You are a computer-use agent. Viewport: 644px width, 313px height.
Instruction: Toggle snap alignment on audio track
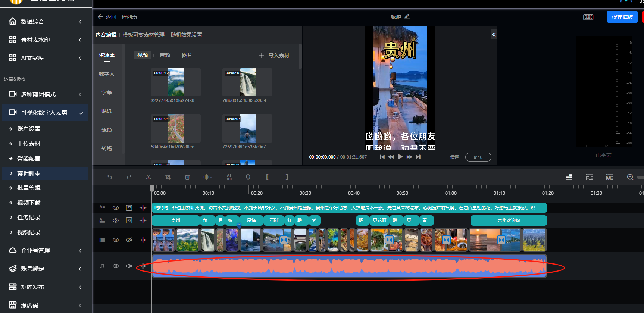coord(143,266)
